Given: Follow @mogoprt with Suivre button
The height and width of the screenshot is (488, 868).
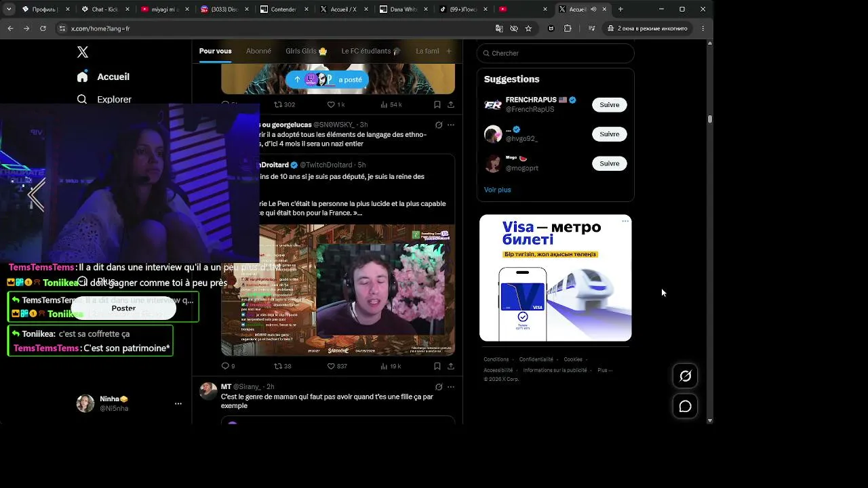Looking at the screenshot, I should tap(609, 163).
